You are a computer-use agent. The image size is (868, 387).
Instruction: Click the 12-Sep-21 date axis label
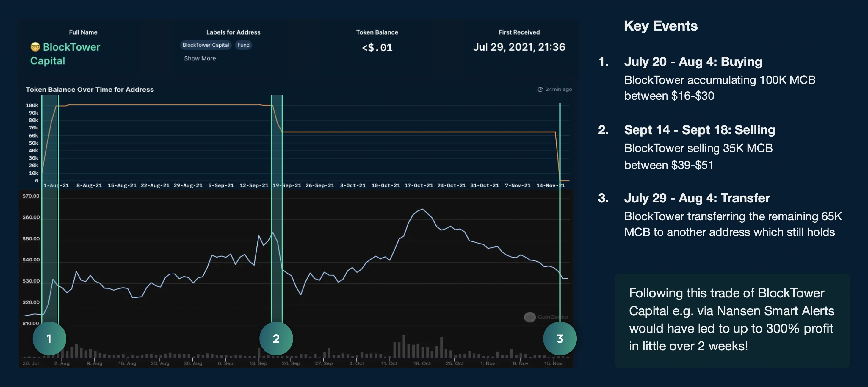coord(254,186)
